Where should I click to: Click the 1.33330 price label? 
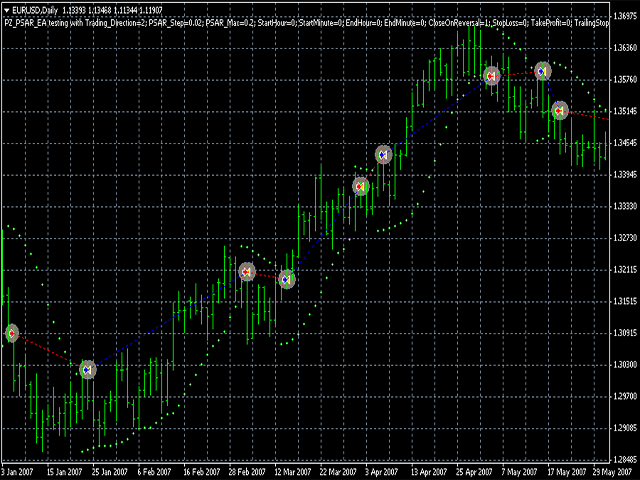(x=625, y=206)
